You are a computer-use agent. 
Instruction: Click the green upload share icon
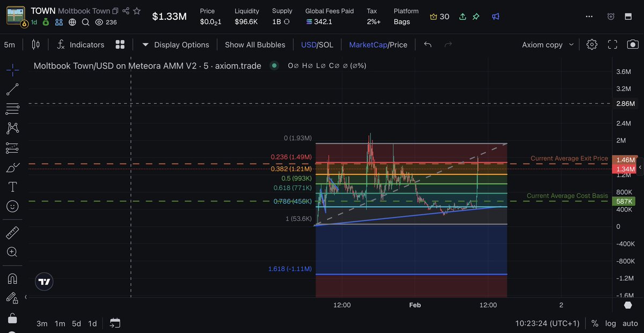pyautogui.click(x=463, y=17)
